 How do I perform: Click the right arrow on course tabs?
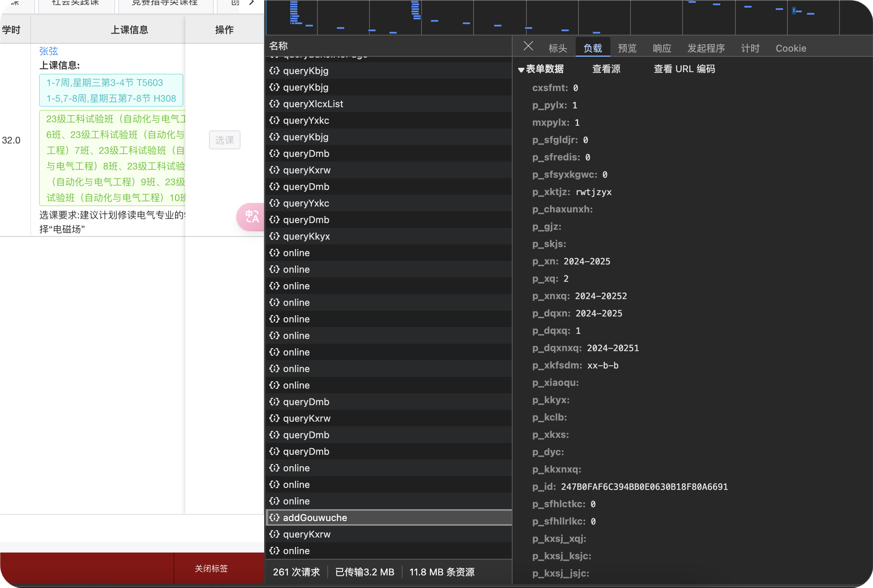click(x=252, y=3)
